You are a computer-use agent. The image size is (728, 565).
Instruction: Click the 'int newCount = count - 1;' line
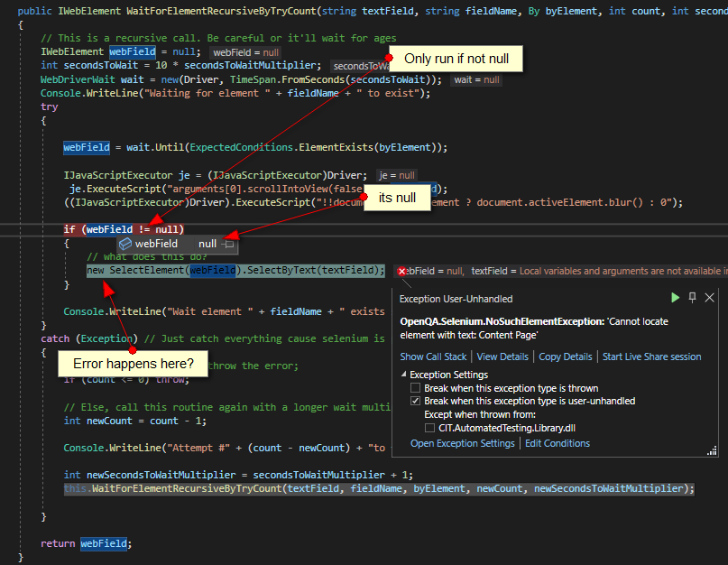[x=135, y=421]
